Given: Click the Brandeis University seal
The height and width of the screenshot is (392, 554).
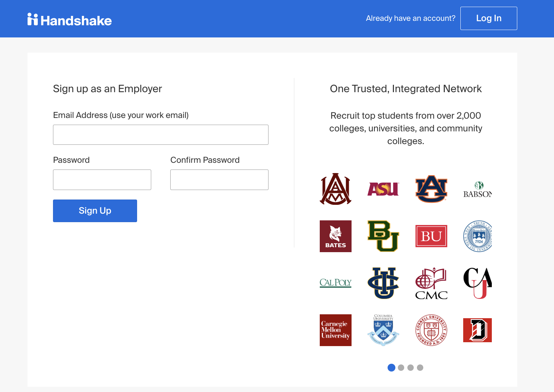Looking at the screenshot, I should (x=477, y=236).
